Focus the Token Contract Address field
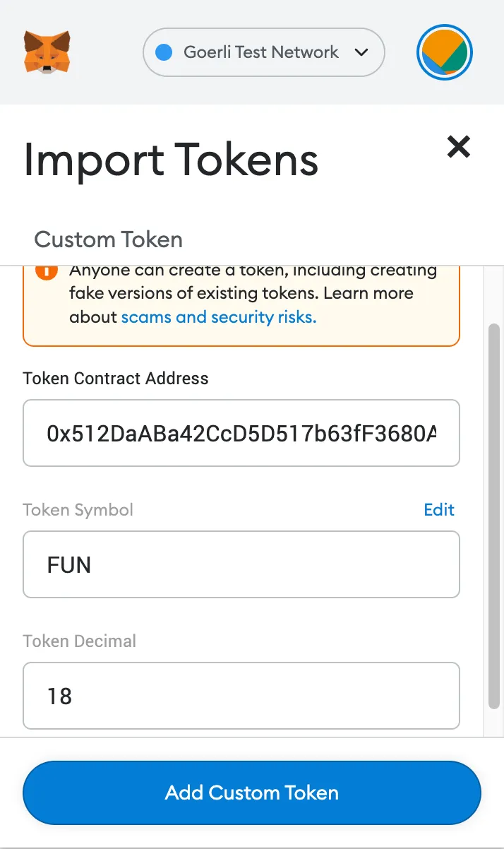Screen dimensions: 504x849 click(241, 433)
